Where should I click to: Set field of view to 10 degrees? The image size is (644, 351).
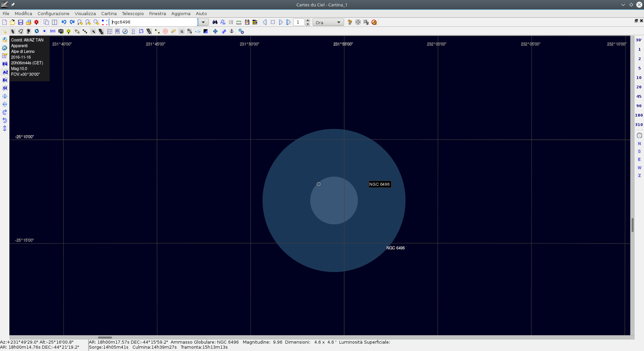[x=639, y=78]
